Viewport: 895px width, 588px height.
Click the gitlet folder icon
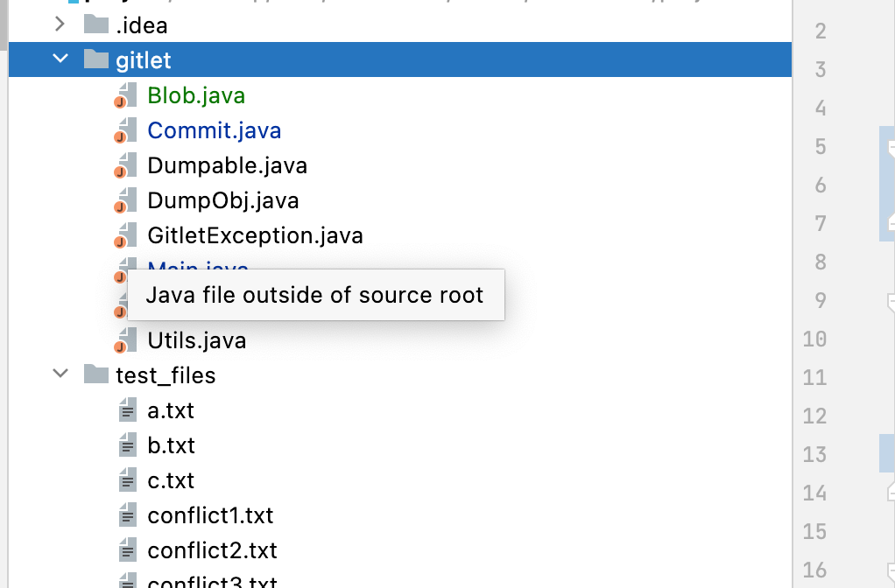coord(95,60)
